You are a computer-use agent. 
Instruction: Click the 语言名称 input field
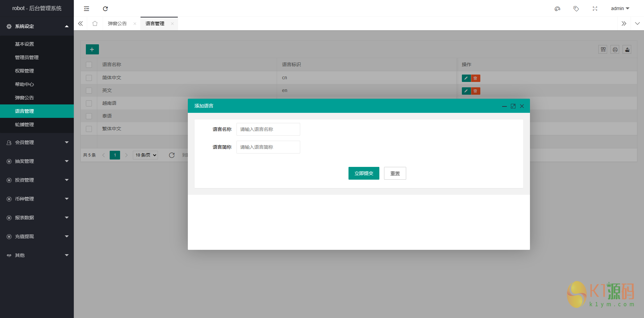(268, 129)
